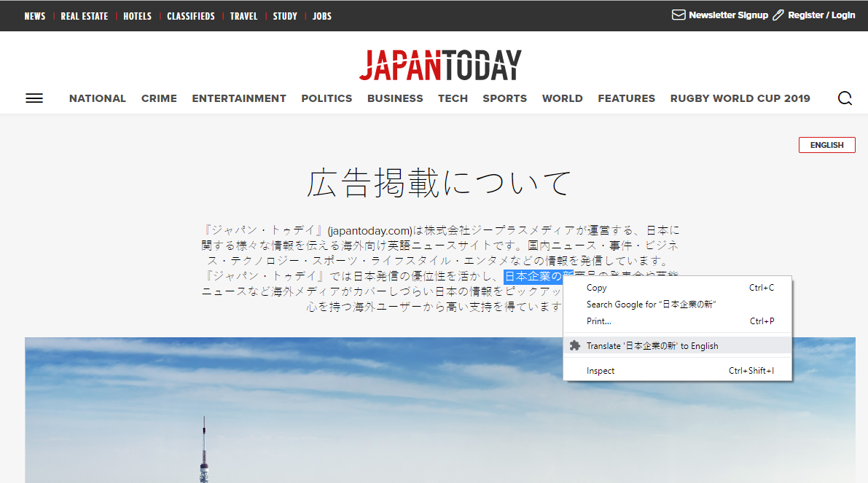
Task: Choose Print... in the context menu
Action: point(678,321)
